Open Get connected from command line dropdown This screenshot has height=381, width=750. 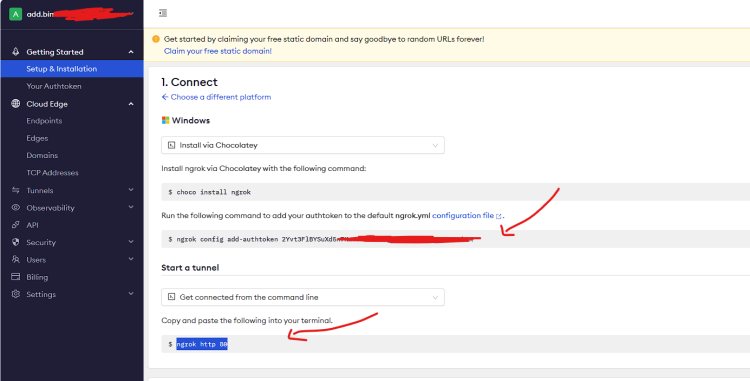[x=303, y=297]
